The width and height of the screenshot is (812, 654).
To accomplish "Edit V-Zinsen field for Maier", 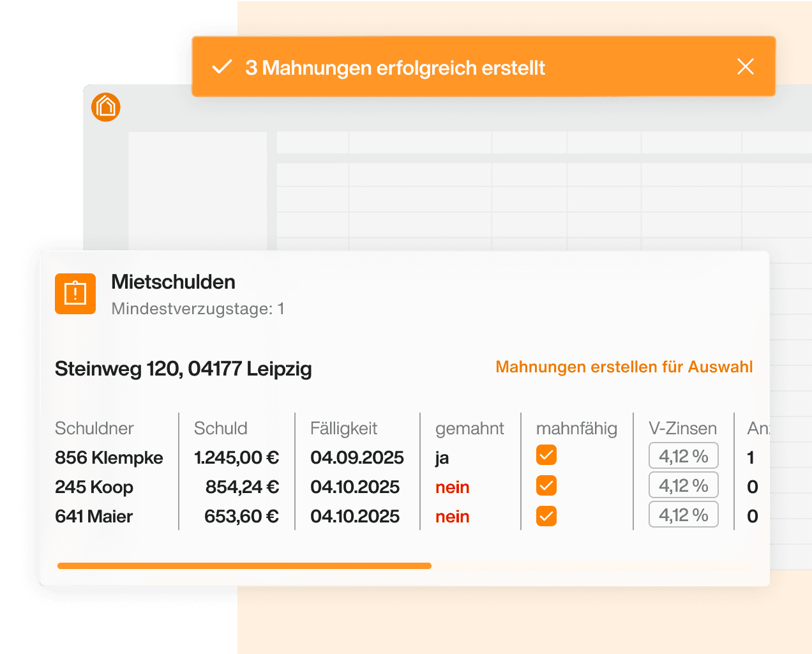I will (x=683, y=515).
